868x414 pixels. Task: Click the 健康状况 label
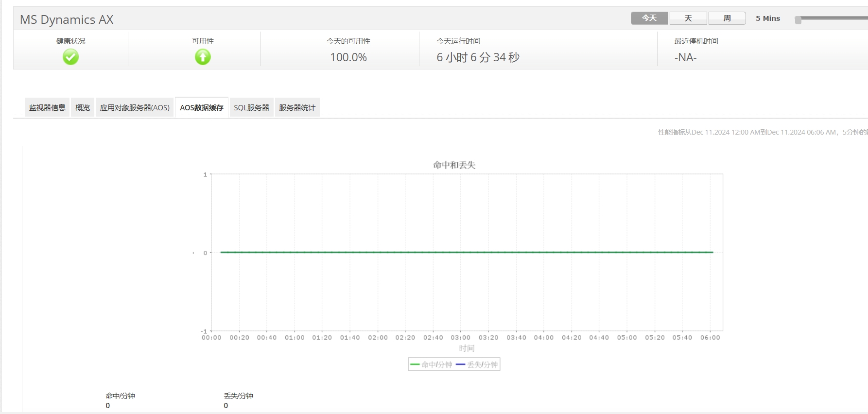70,41
